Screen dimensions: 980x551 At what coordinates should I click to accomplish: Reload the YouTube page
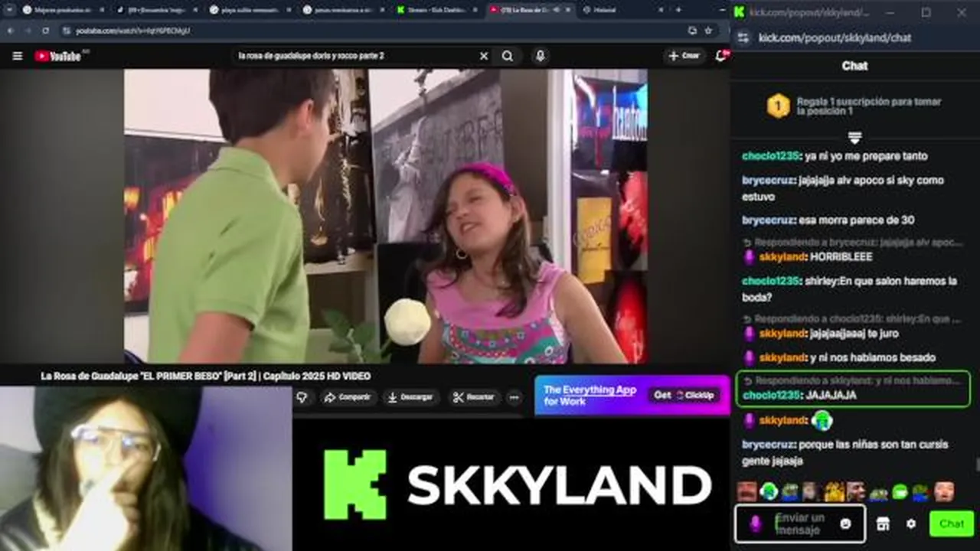[x=46, y=31]
